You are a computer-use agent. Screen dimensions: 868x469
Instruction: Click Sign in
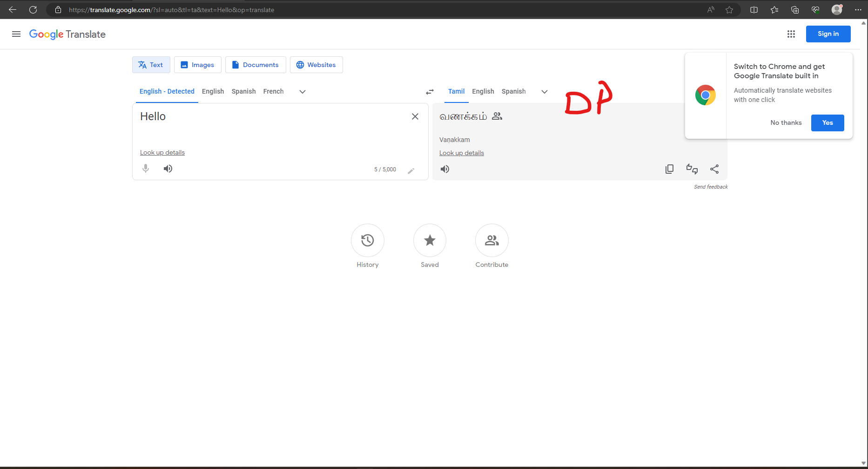point(828,34)
